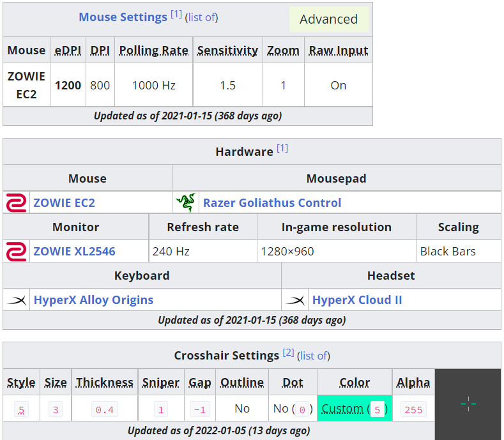
Task: Click the Outline value No
Action: (242, 409)
